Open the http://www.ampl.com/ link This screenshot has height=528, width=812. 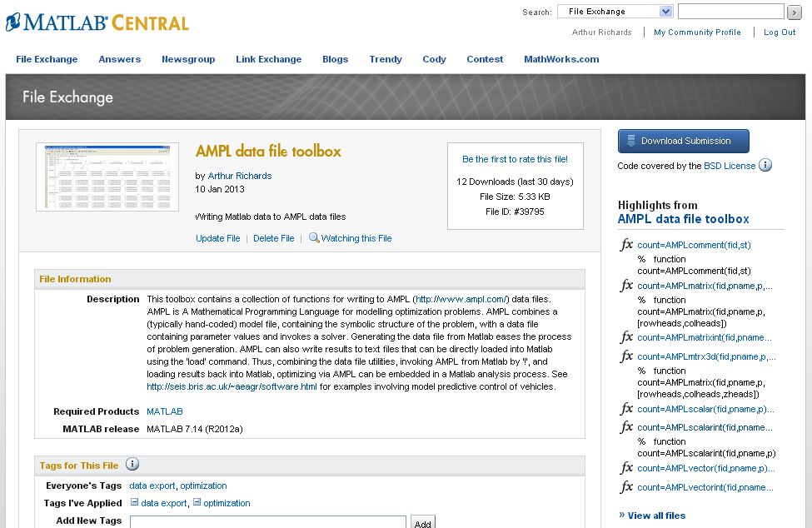point(461,299)
